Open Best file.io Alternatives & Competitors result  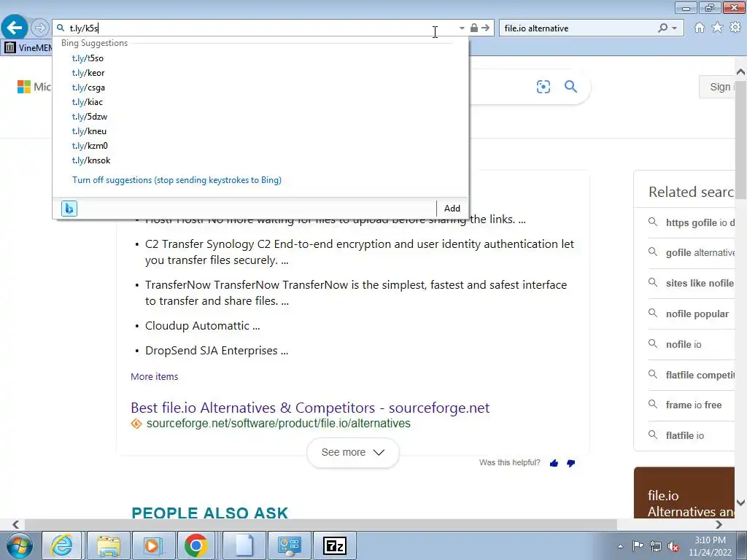pos(310,408)
